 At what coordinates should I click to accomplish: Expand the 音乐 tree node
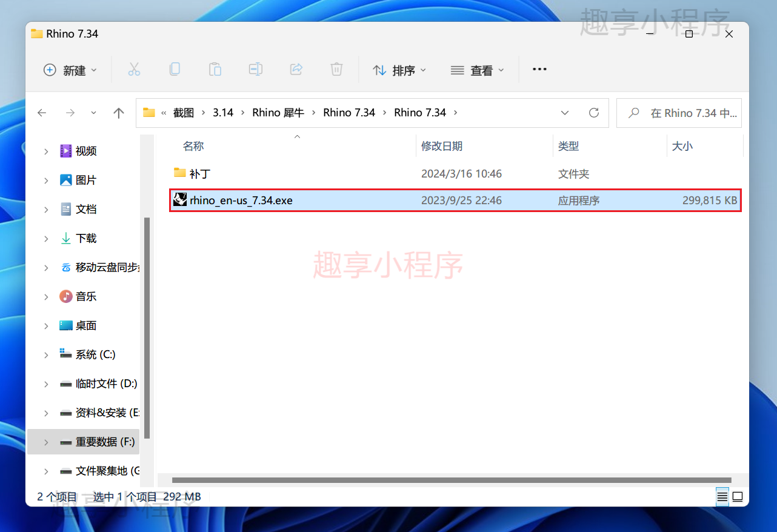(x=46, y=296)
